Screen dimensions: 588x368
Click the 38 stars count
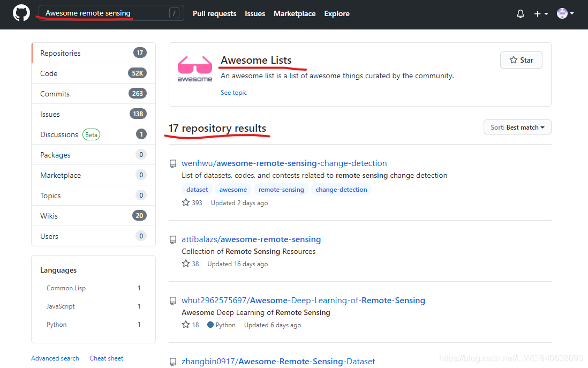(191, 264)
